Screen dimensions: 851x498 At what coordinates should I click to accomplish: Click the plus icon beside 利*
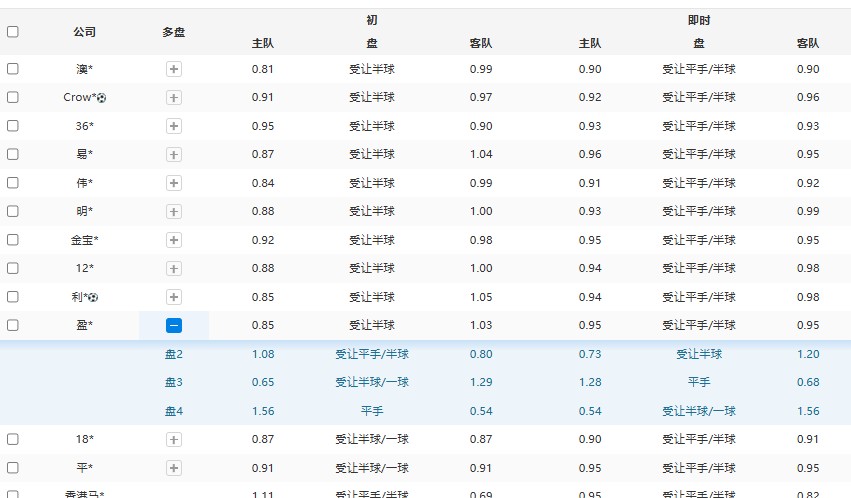pos(174,297)
